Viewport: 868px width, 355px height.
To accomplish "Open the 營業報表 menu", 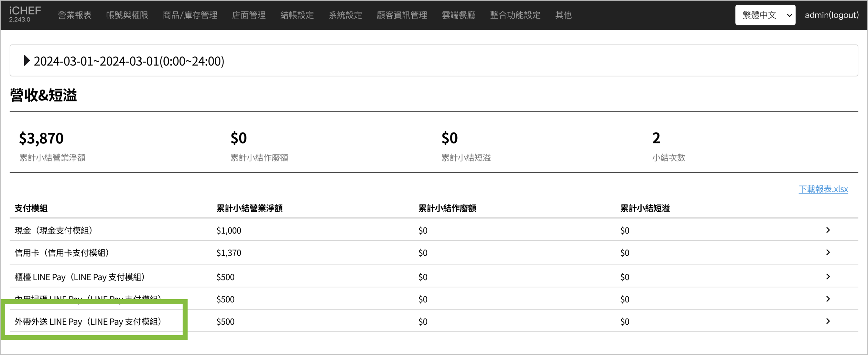I will pos(74,15).
